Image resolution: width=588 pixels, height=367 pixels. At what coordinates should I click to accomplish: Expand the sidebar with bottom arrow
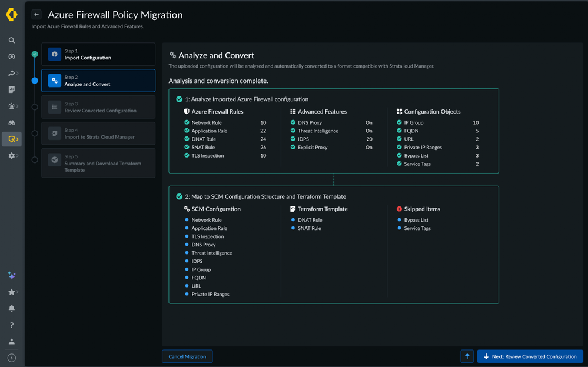(12, 358)
